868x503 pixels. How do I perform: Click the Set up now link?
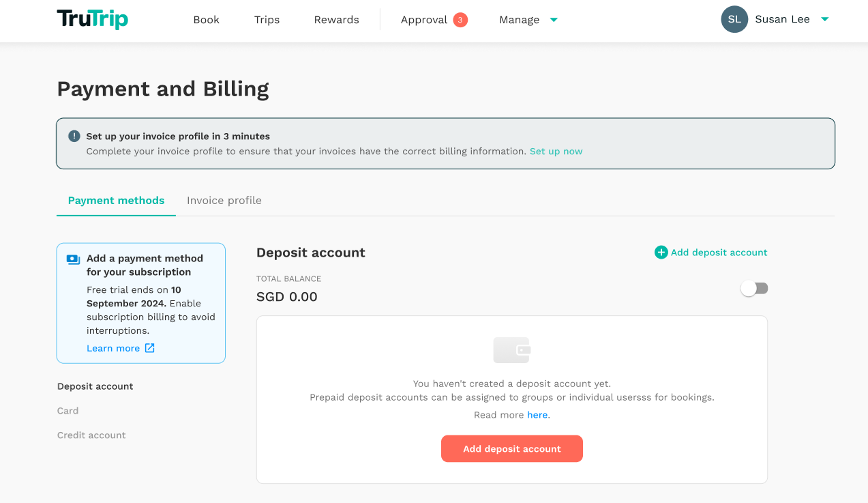point(556,151)
